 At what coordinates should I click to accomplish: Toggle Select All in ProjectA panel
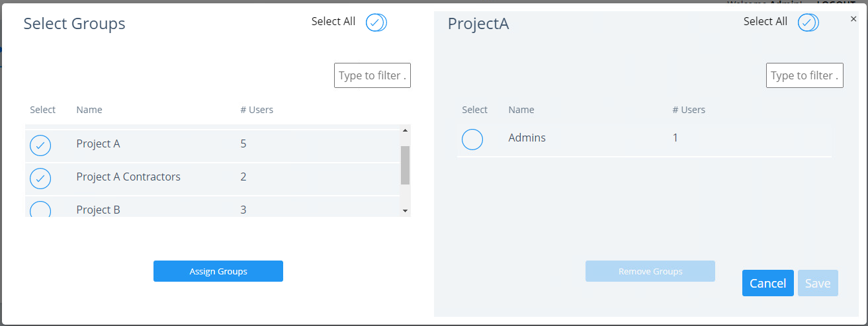click(x=808, y=22)
